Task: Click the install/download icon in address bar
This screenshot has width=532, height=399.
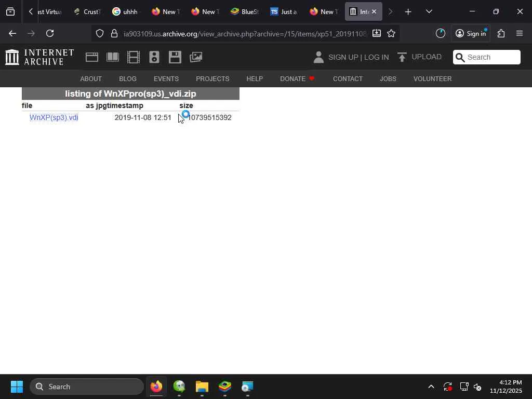Action: click(376, 33)
